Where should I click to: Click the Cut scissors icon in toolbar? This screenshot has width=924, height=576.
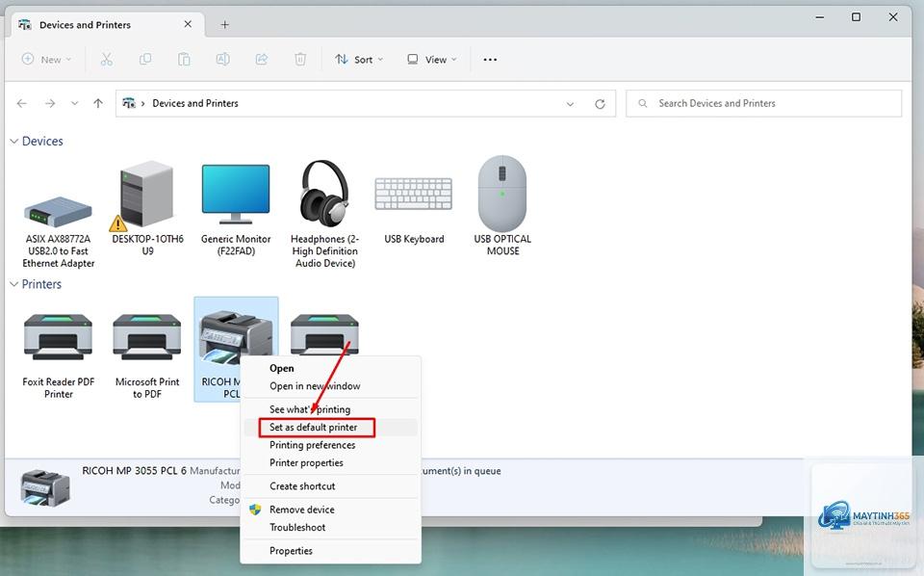tap(106, 59)
